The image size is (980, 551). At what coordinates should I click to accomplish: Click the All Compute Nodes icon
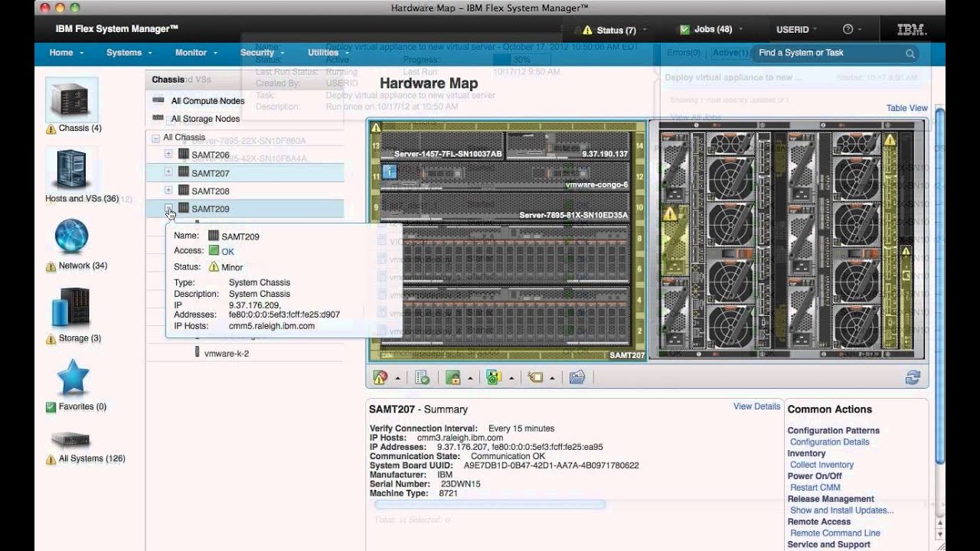click(x=158, y=100)
